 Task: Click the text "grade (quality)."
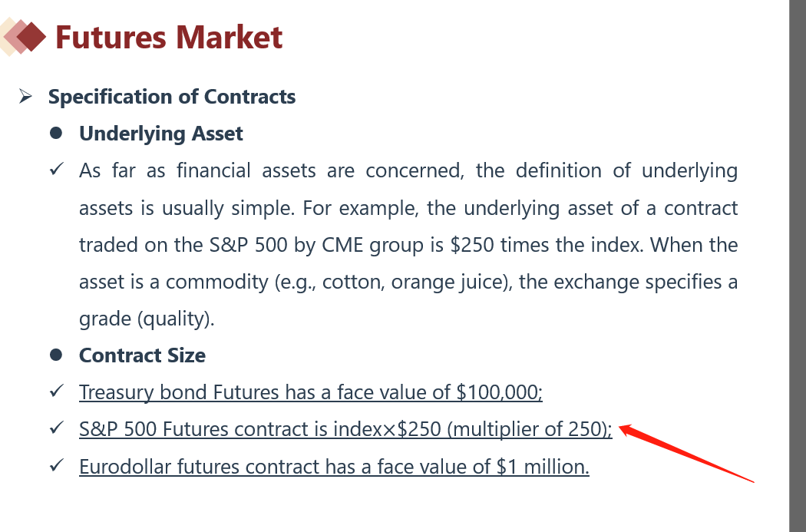tap(147, 319)
